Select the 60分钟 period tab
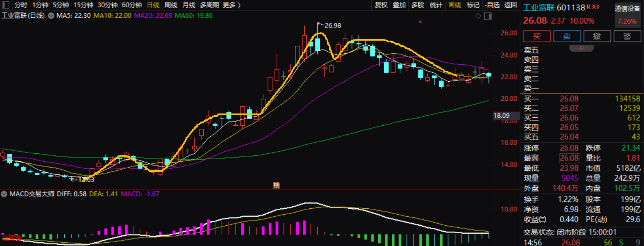Image resolution: width=644 pixels, height=246 pixels. (131, 5)
